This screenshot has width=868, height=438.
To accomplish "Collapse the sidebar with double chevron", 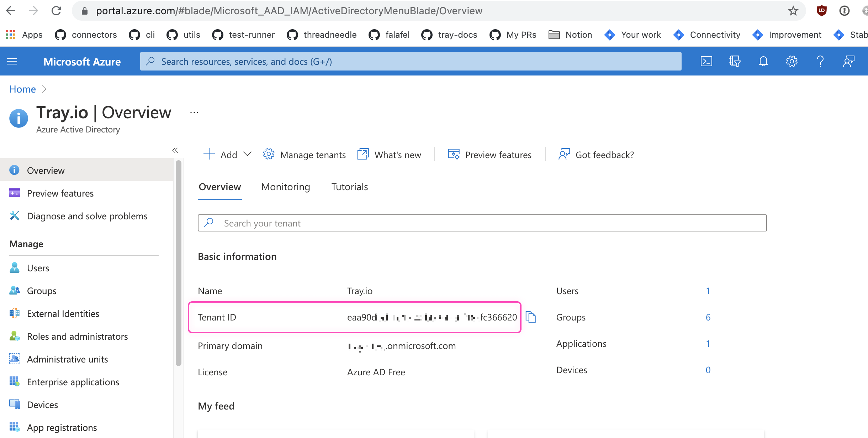I will [x=175, y=150].
